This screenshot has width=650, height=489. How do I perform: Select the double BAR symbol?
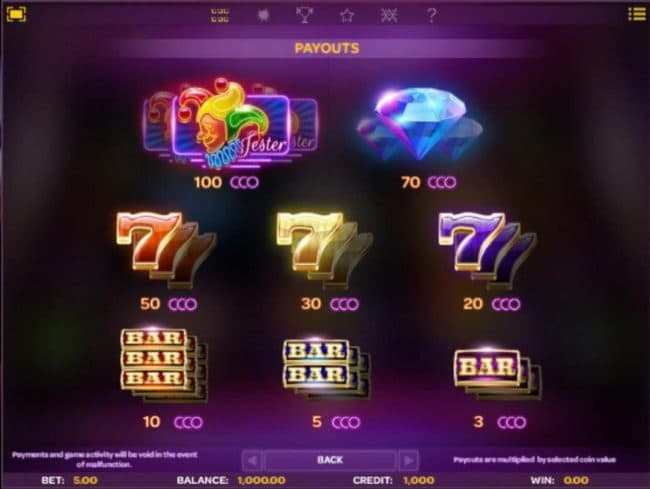point(327,370)
